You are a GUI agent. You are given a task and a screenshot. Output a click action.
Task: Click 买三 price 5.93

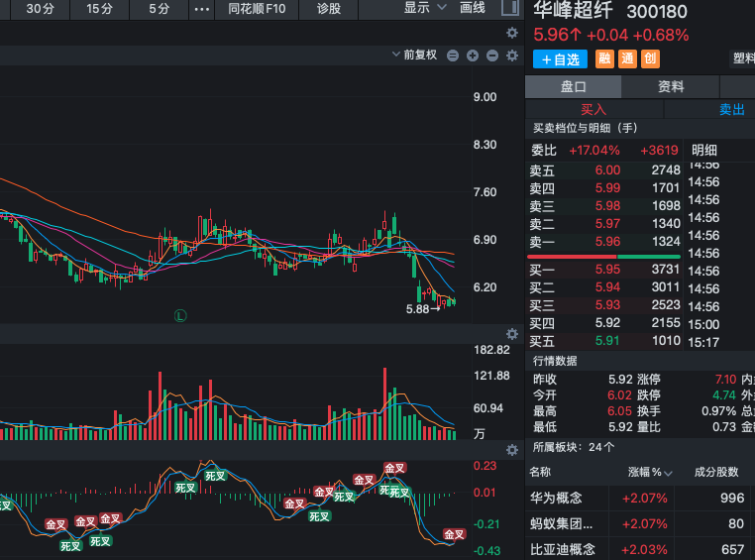[607, 305]
